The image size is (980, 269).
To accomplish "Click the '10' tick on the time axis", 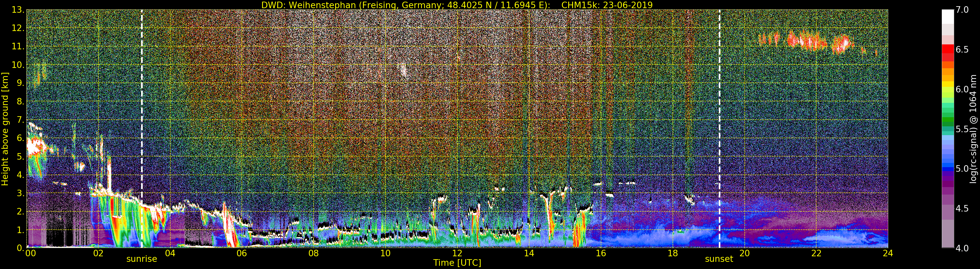I will click(x=385, y=253).
